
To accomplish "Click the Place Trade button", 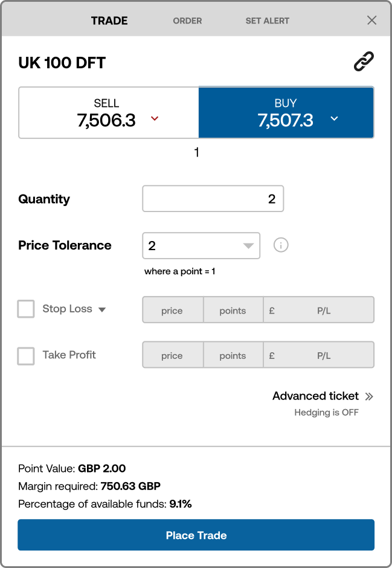I will click(x=196, y=535).
